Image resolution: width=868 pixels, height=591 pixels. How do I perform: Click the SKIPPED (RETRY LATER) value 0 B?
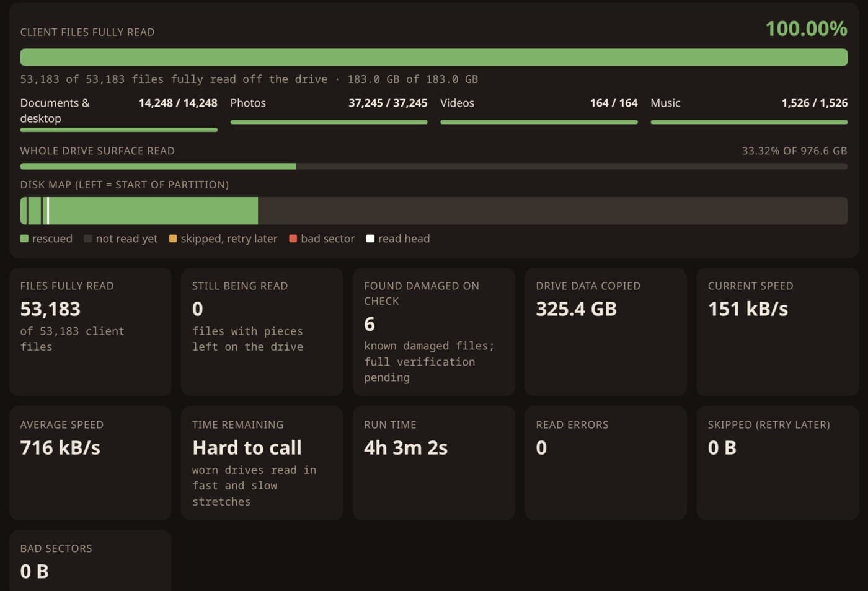tap(722, 448)
